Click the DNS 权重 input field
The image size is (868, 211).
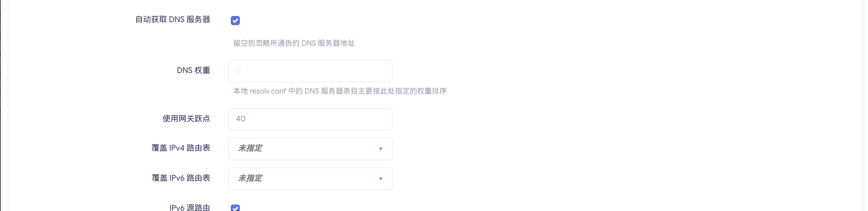coord(310,71)
